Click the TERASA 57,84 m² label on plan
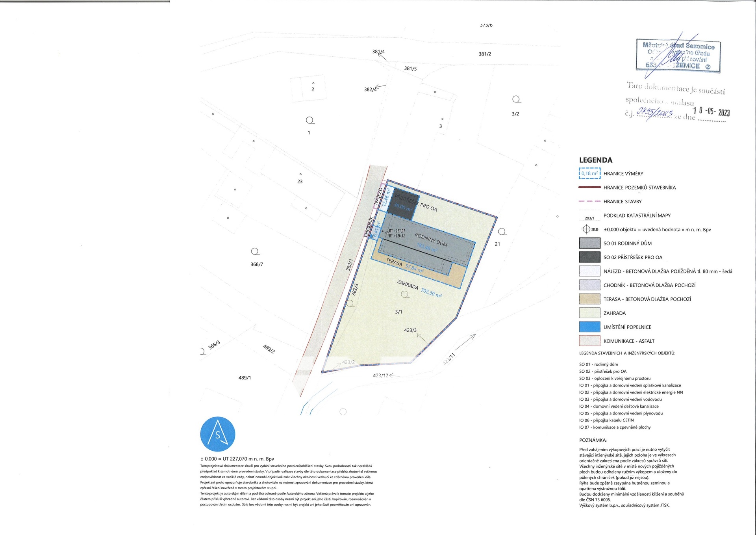Screen dimensions: 756x535 tap(404, 266)
